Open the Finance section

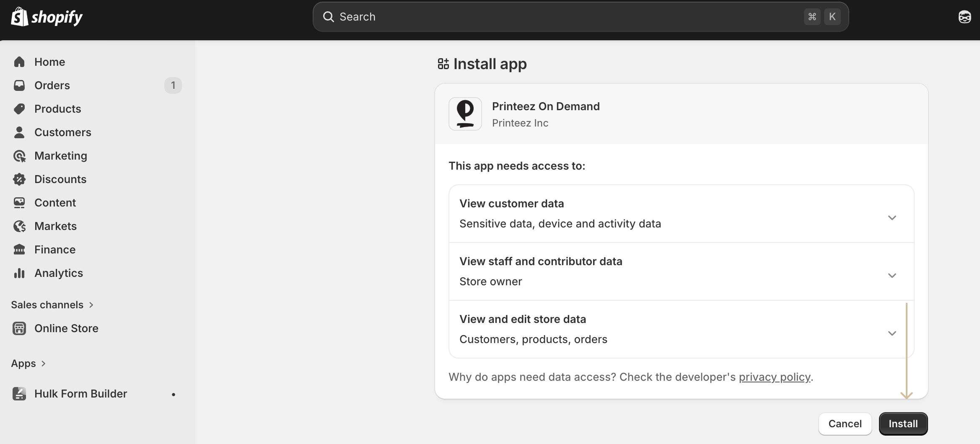[x=97, y=250]
